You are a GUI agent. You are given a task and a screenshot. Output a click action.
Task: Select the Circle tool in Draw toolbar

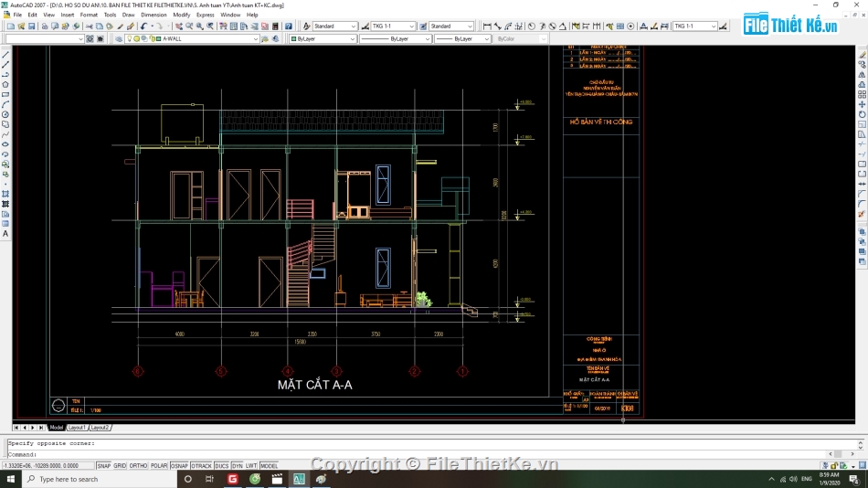pyautogui.click(x=5, y=114)
